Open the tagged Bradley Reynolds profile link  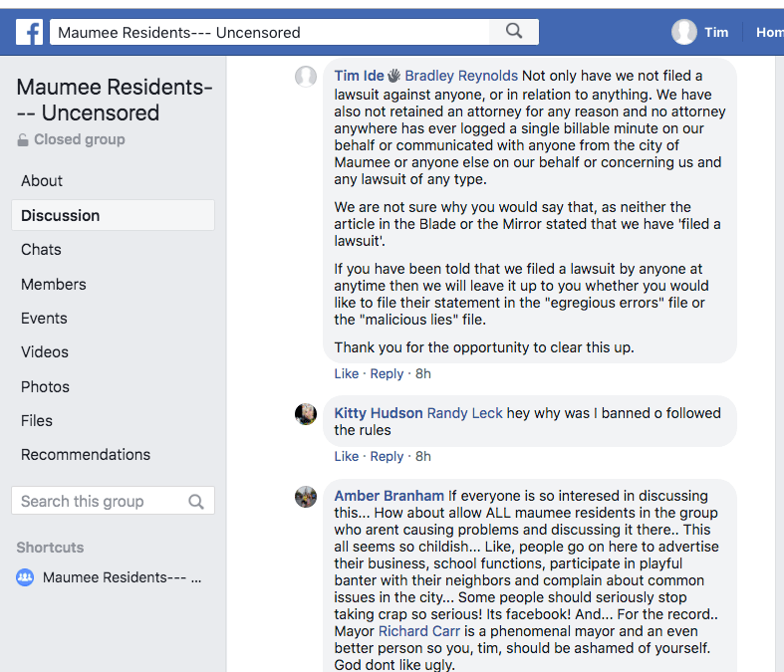461,76
